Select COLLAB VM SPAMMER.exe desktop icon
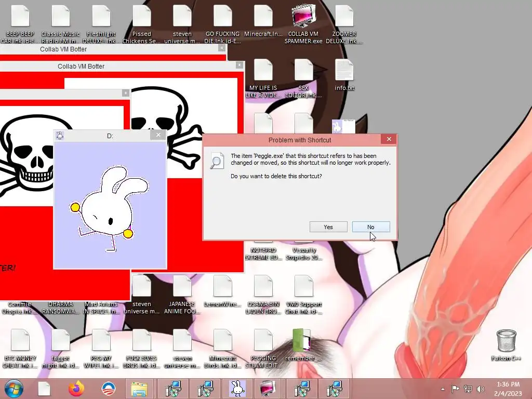Viewport: 532px width, 399px height. click(303, 24)
